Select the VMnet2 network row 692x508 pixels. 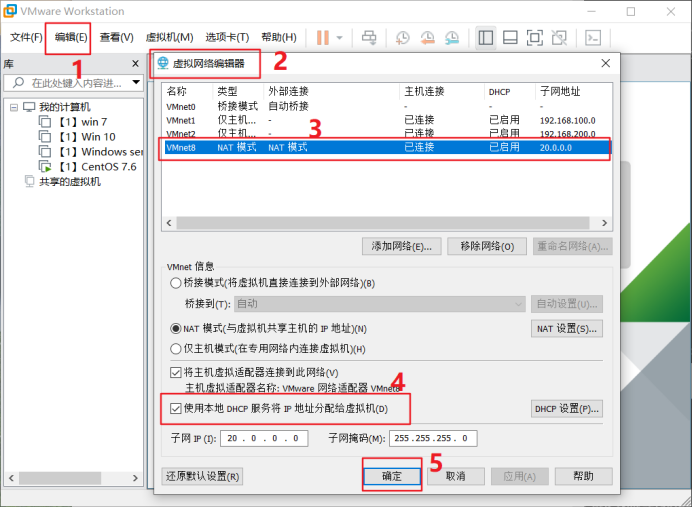coord(387,134)
